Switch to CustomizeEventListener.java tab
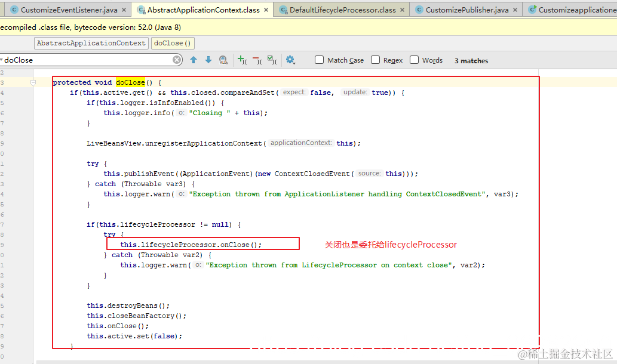 click(x=69, y=10)
